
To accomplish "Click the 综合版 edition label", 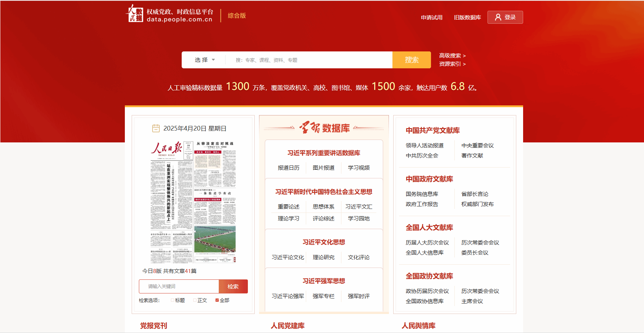I will coord(237,15).
